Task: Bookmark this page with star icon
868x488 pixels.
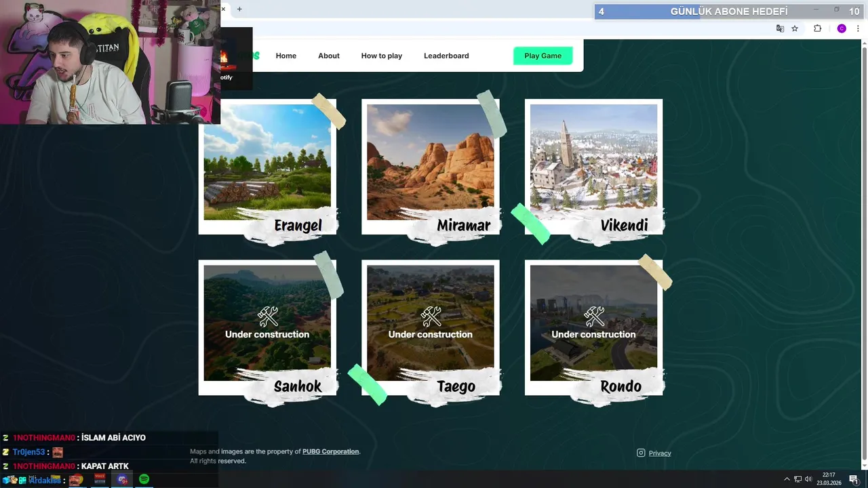Action: coord(795,28)
